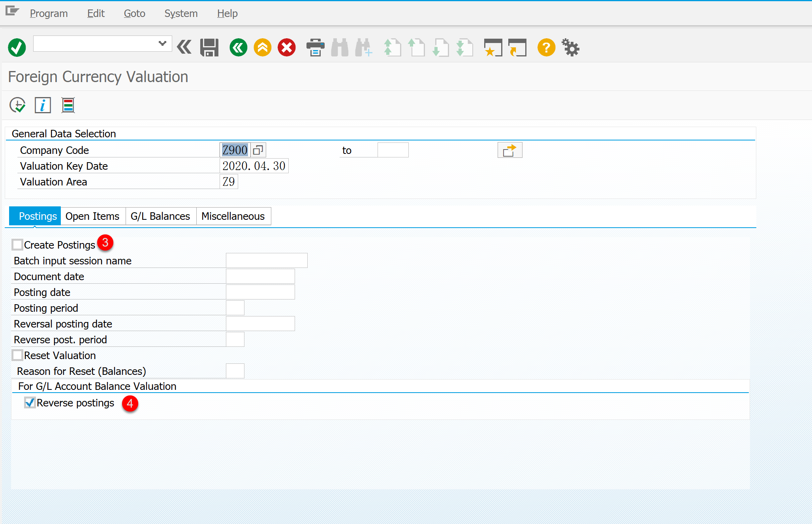Click the Save floppy disk icon

click(x=209, y=48)
